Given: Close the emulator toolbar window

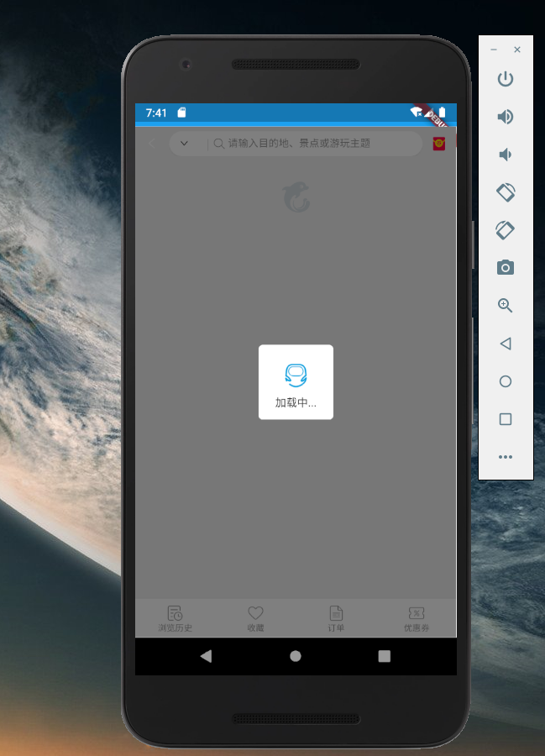Looking at the screenshot, I should [x=517, y=50].
